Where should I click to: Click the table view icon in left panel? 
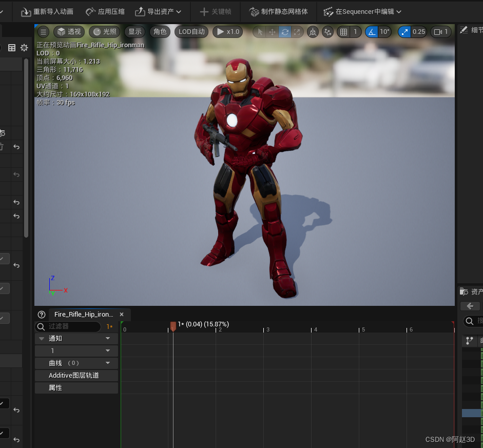12,48
